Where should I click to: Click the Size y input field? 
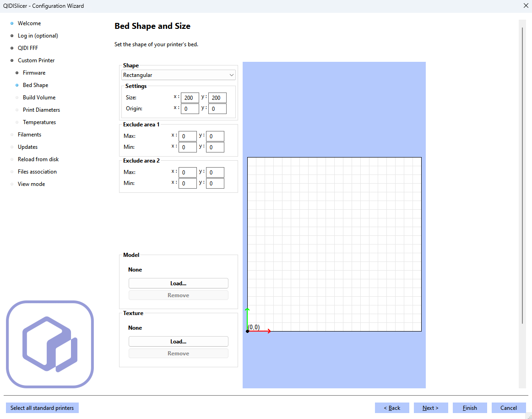pyautogui.click(x=217, y=98)
